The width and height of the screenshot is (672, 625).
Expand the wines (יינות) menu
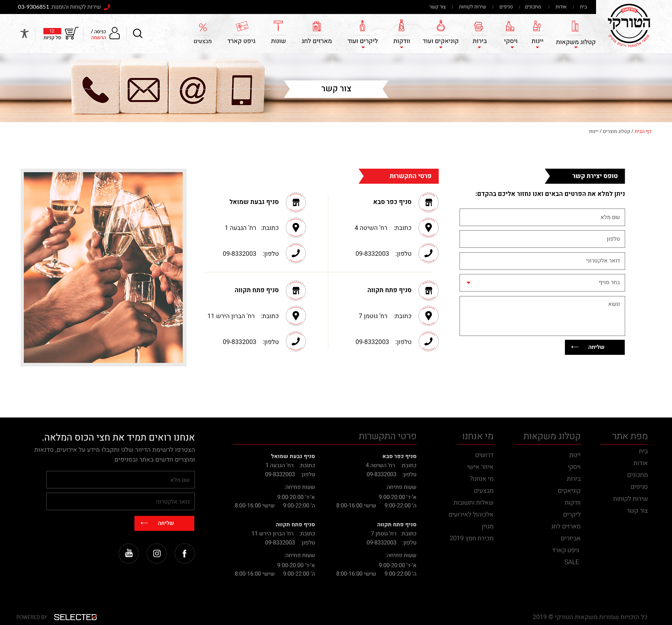tap(537, 41)
